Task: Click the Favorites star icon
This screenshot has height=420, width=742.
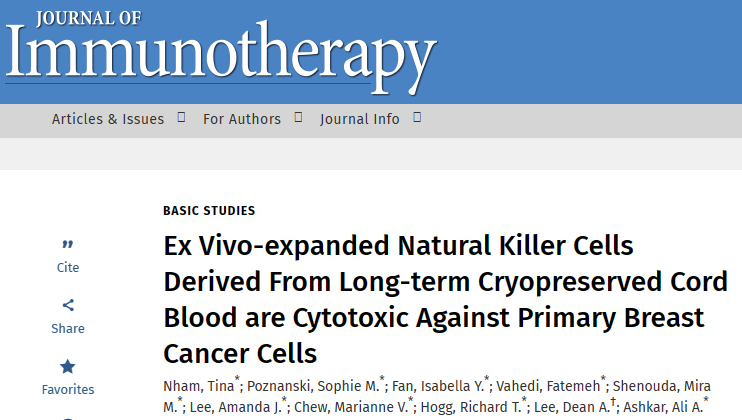Action: click(68, 366)
